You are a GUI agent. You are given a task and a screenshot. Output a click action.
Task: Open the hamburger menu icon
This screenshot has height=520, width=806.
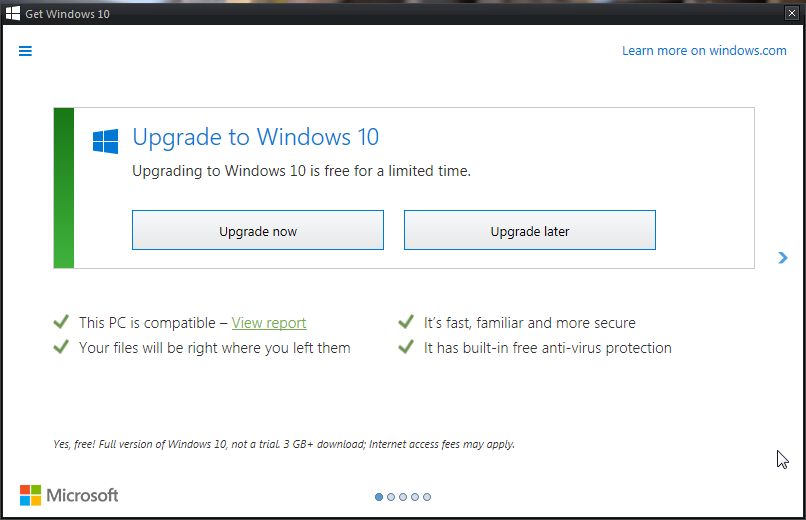25,51
